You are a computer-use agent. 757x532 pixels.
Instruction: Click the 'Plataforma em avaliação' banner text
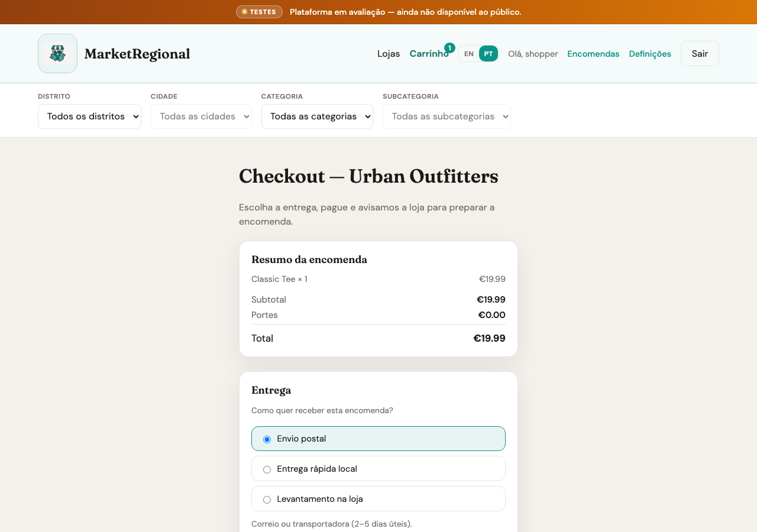point(406,12)
